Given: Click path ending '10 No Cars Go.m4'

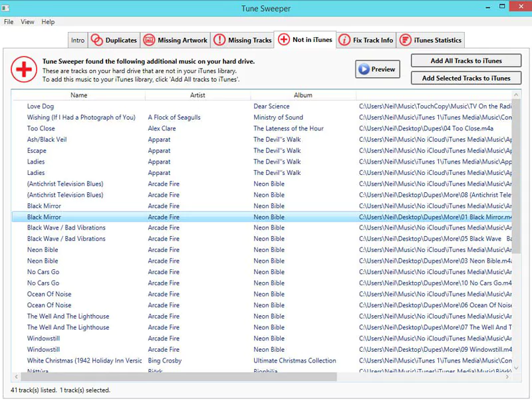Looking at the screenshot, I should coord(436,283).
